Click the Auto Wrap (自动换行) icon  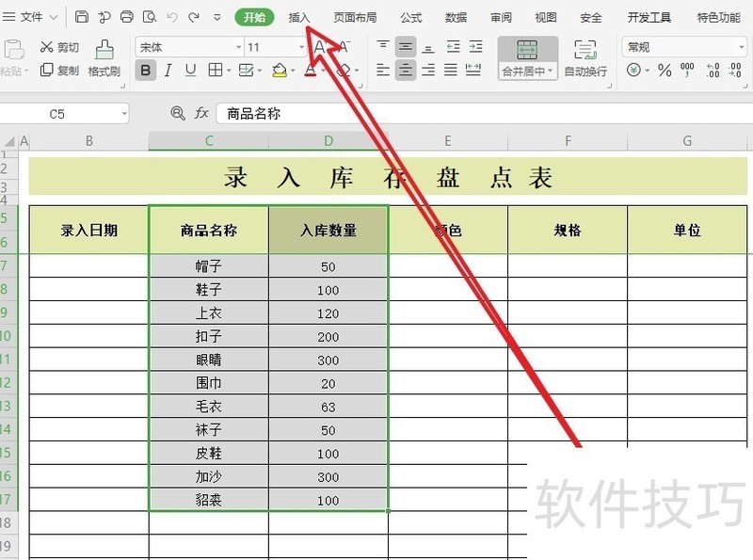585,51
